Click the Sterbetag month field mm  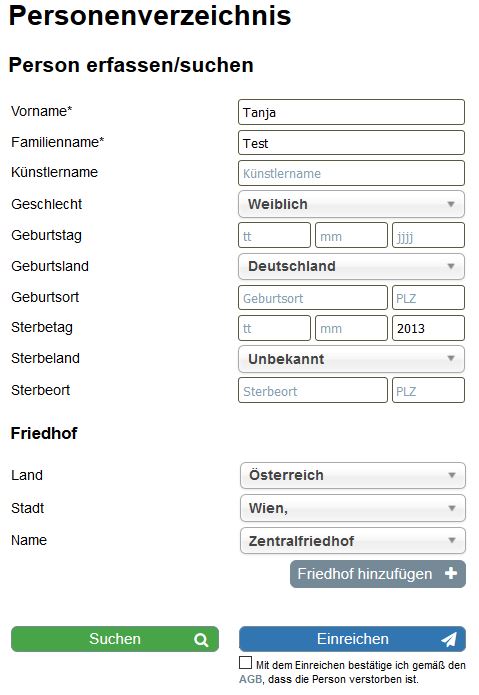pos(351,328)
